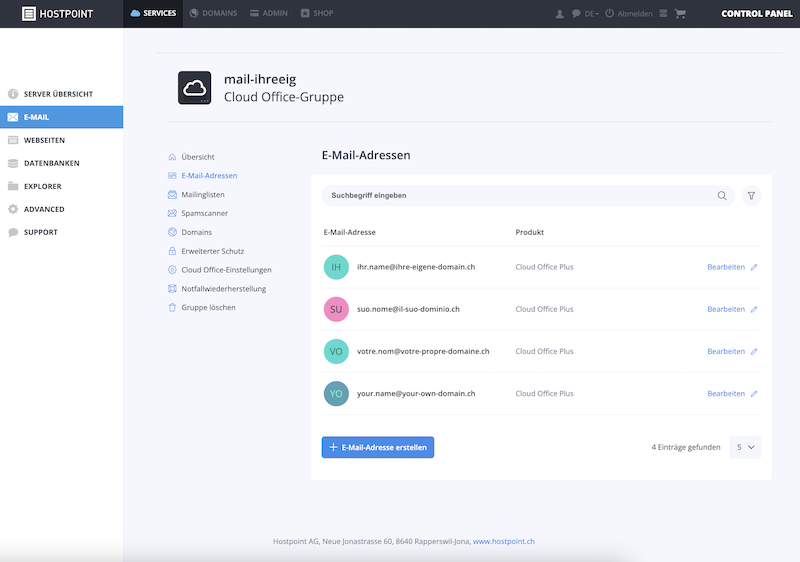Click the Produkt column header
800x562 pixels.
coord(530,232)
